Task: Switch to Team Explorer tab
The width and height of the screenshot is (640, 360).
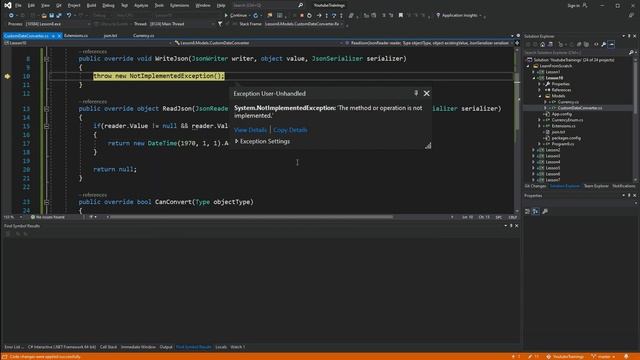Action: [596, 186]
